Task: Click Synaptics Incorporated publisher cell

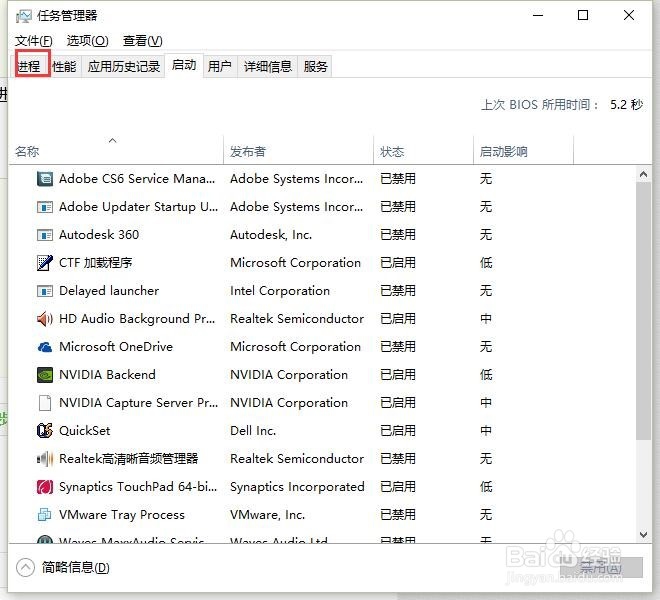Action: (x=297, y=487)
